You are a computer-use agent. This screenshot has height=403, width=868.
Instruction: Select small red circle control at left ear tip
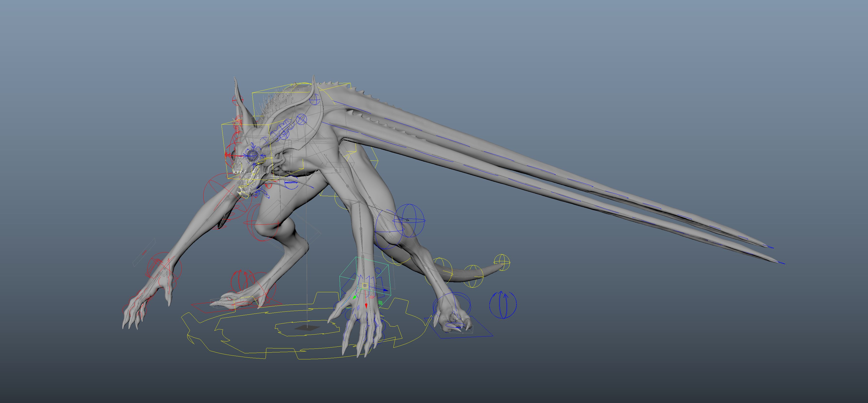238,100
